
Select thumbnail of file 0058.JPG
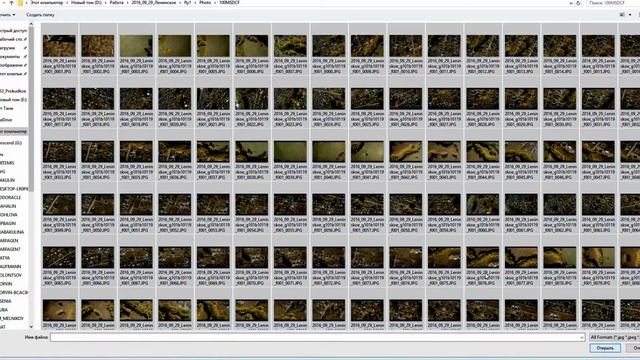click(x=406, y=204)
